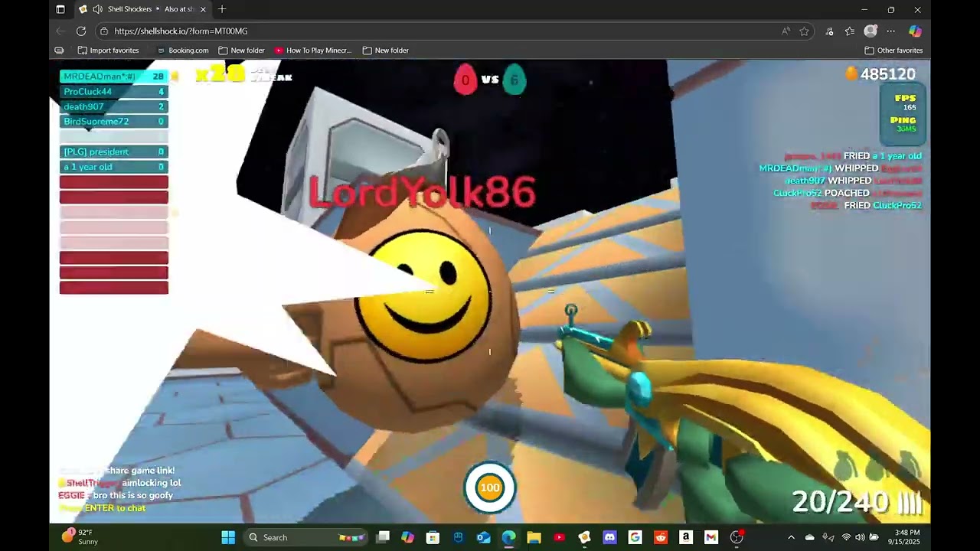
Task: Open Microsoft Store from taskbar
Action: (x=433, y=537)
